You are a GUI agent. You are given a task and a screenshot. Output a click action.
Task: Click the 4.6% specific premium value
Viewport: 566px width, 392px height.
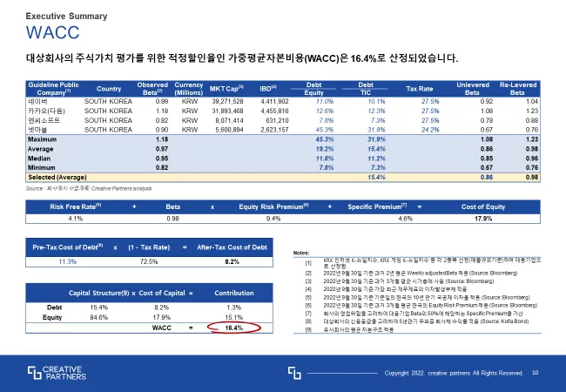coord(405,219)
